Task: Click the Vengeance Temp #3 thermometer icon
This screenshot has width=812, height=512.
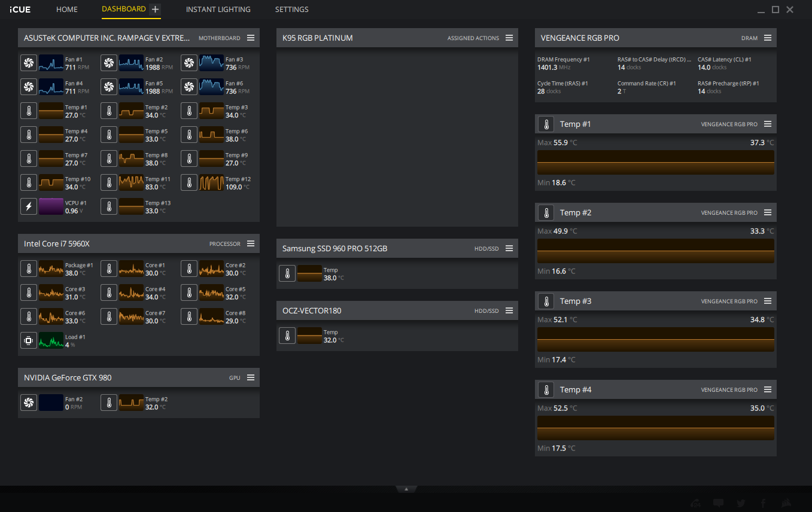Action: [546, 301]
